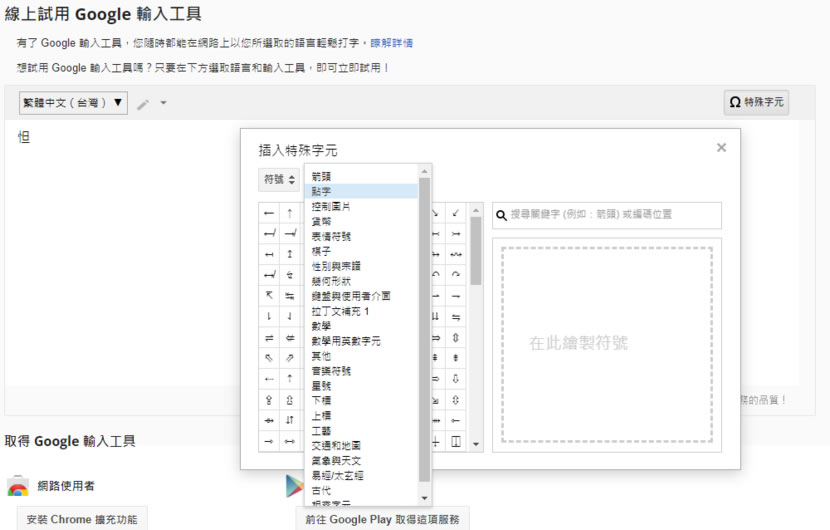Insert the up-down arrow ↕ symbol
The width and height of the screenshot is (830, 530).
pos(290,255)
